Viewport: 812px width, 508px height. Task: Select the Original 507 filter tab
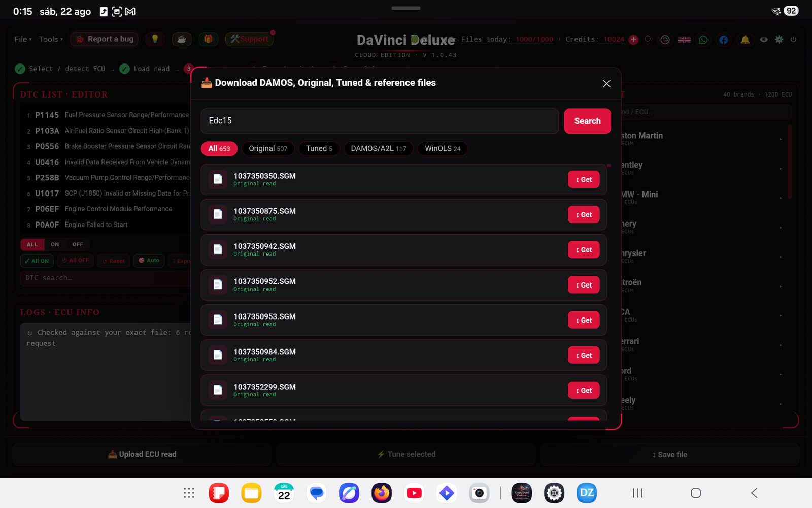click(268, 148)
